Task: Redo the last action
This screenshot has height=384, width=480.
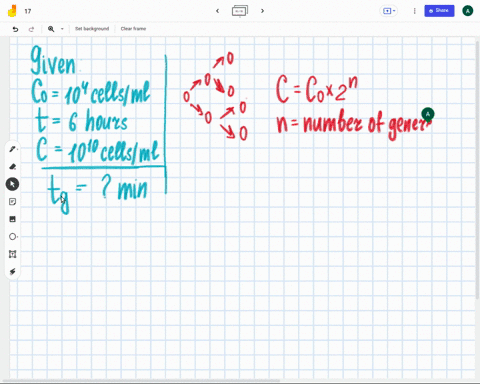Action: (31, 29)
